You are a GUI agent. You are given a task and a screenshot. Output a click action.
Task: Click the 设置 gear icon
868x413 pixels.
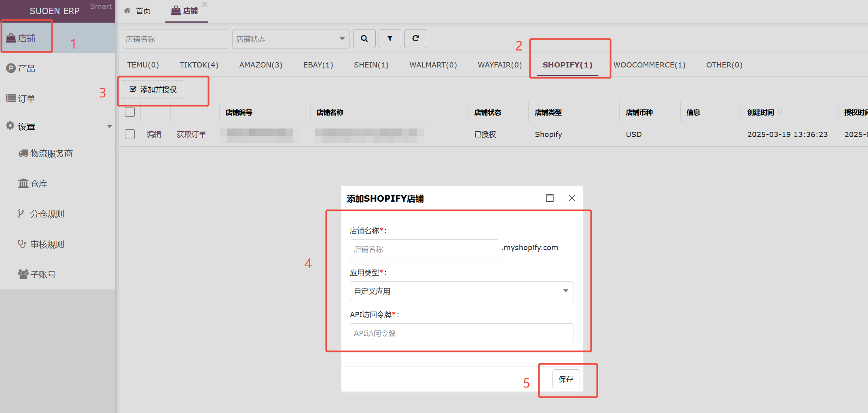[10, 126]
